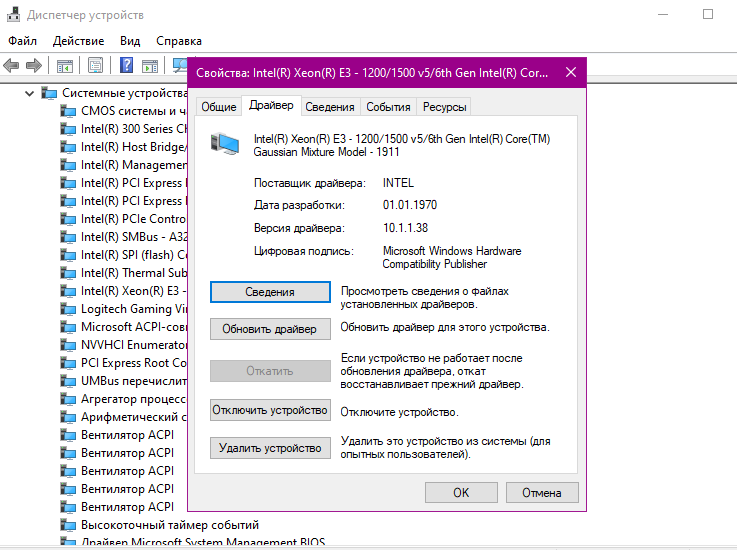Maximize the Device Manager window
The width and height of the screenshot is (737, 550).
pos(708,15)
